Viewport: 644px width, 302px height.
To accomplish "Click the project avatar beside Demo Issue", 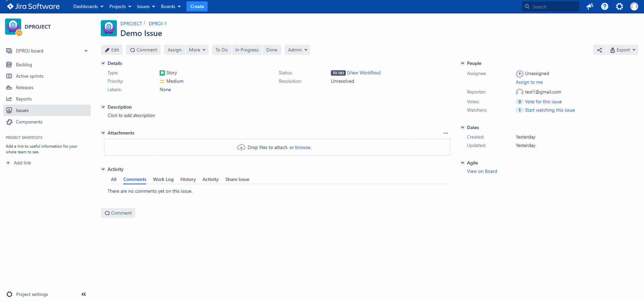I will tap(109, 28).
